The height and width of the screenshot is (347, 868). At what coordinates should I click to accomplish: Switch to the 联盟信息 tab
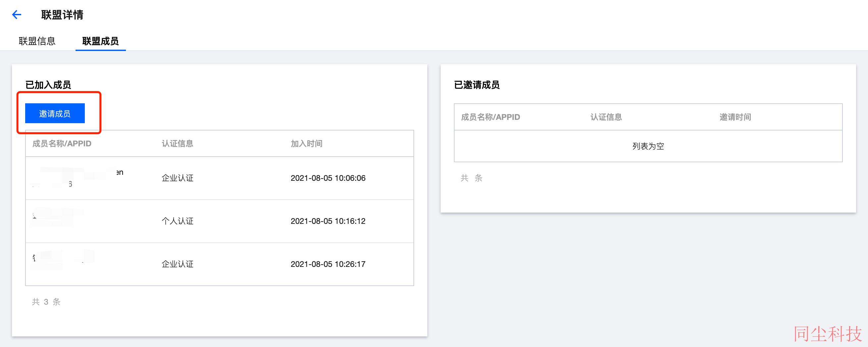[37, 41]
